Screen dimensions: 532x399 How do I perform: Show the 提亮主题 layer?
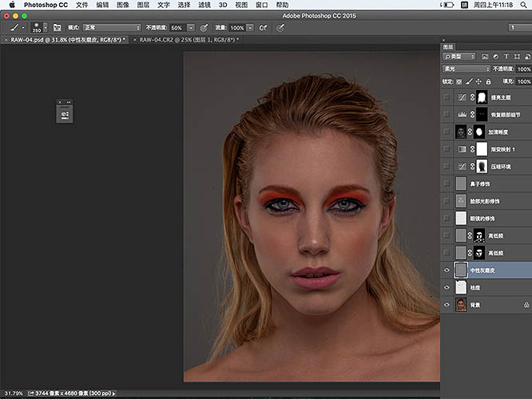pos(446,97)
